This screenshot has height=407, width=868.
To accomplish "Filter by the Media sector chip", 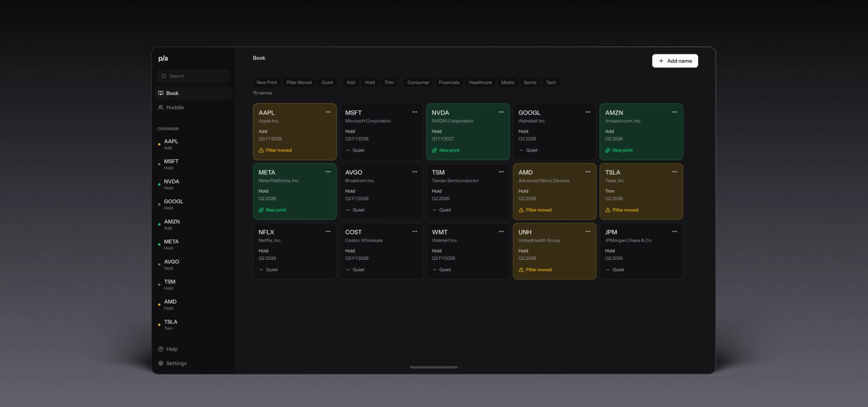I will 507,82.
